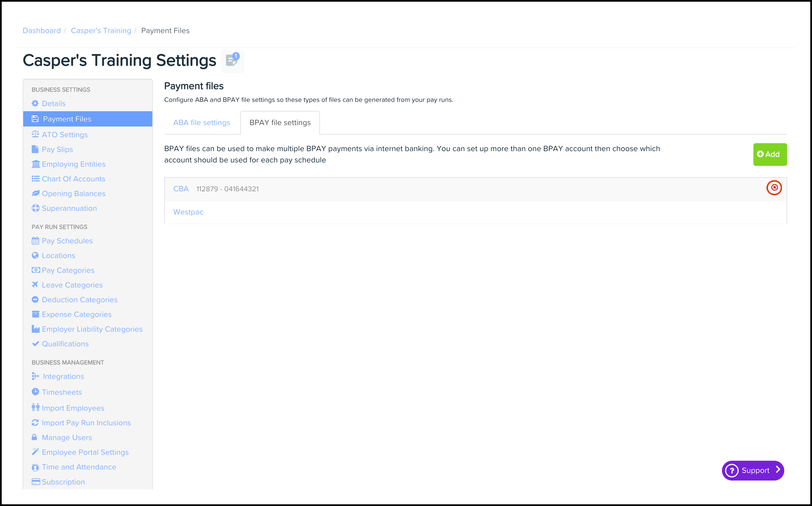This screenshot has width=812, height=506.
Task: Click the Employing Entities bank icon
Action: click(x=35, y=164)
